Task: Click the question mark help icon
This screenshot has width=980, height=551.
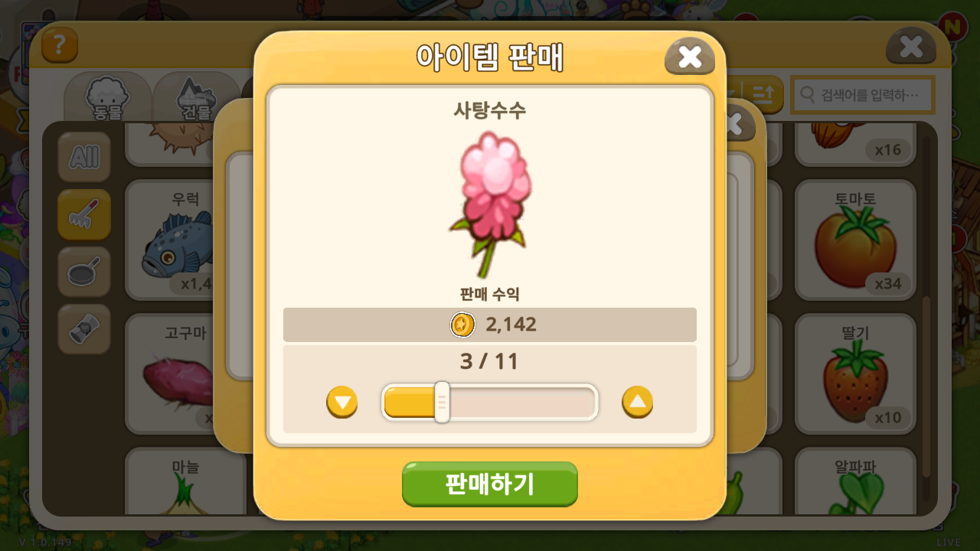Action: tap(60, 45)
